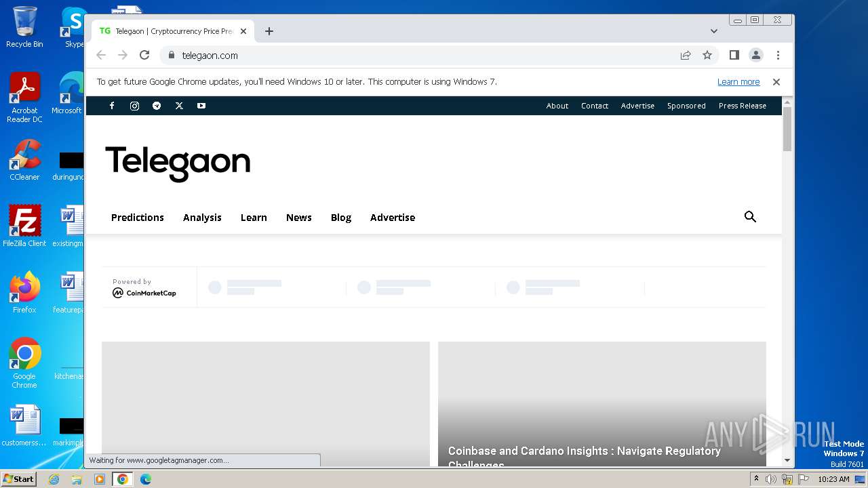Reload the telegaon.com page
Image resolution: width=868 pixels, height=488 pixels.
click(144, 56)
